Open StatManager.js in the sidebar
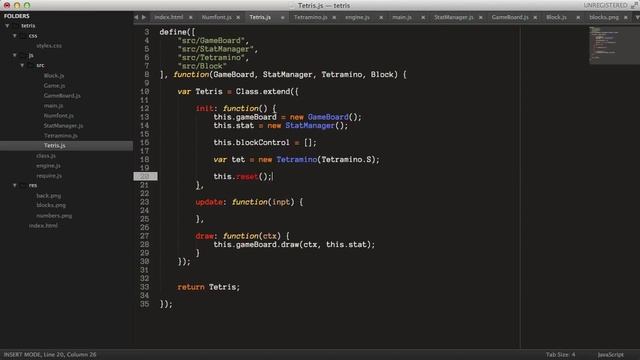The image size is (640, 360). (63, 126)
